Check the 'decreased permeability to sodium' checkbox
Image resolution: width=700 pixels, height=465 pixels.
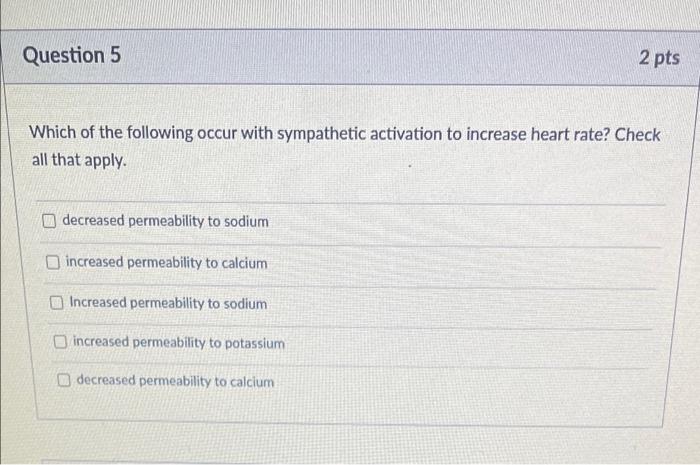point(49,221)
